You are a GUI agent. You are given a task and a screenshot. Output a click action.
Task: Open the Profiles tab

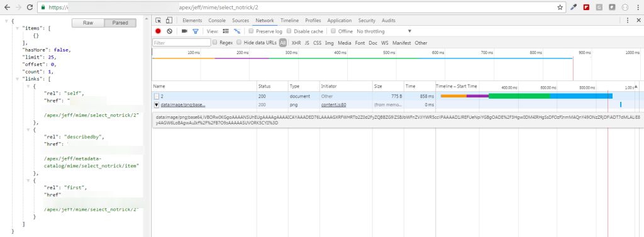[x=313, y=21]
